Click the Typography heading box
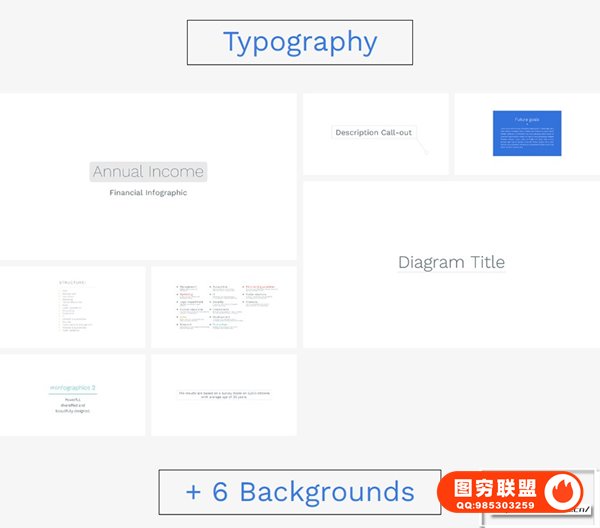 (x=300, y=43)
